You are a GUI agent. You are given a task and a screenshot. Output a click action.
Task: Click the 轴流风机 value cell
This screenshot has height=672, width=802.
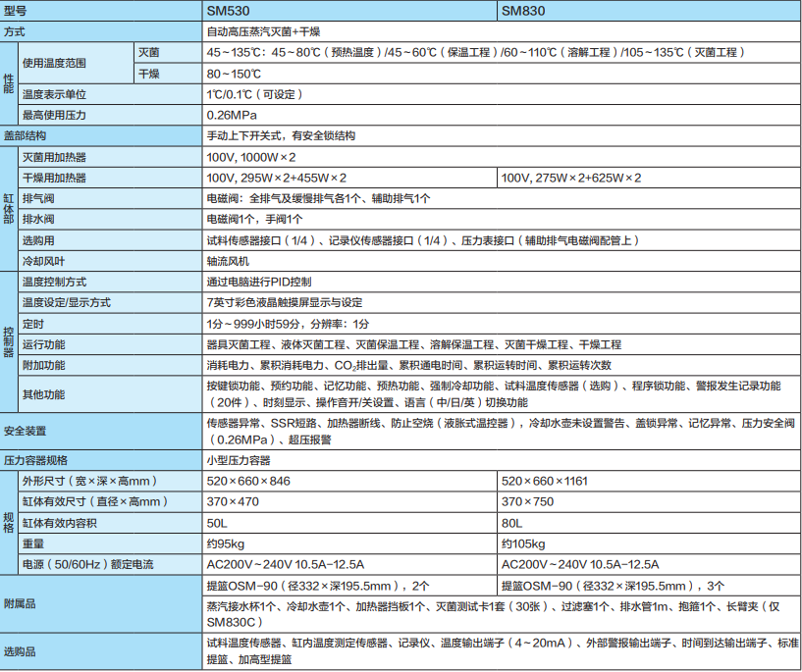(x=228, y=261)
